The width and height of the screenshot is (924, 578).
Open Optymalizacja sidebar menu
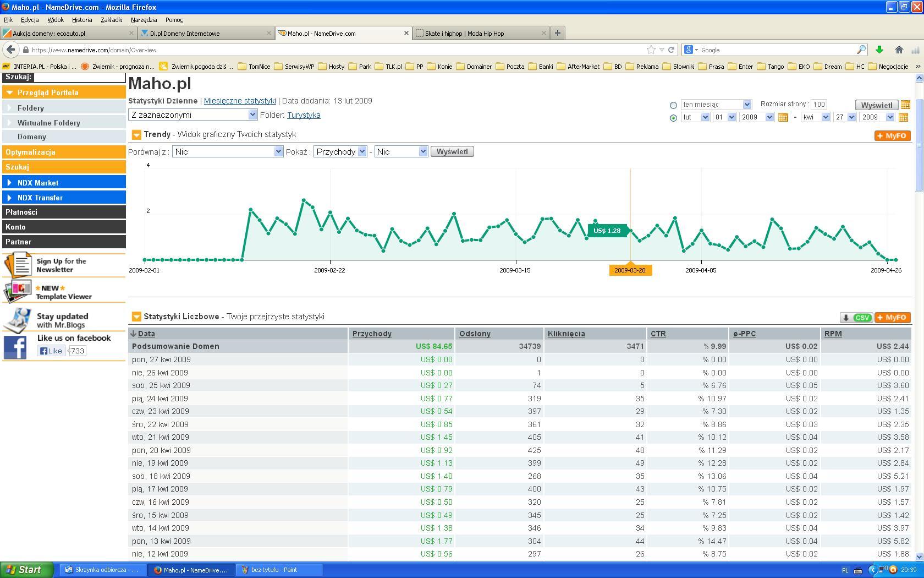click(64, 152)
